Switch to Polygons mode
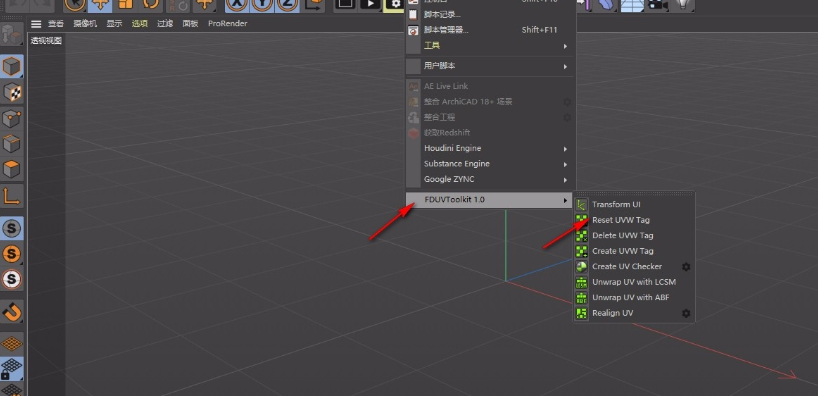This screenshot has height=397, width=818. tap(11, 169)
